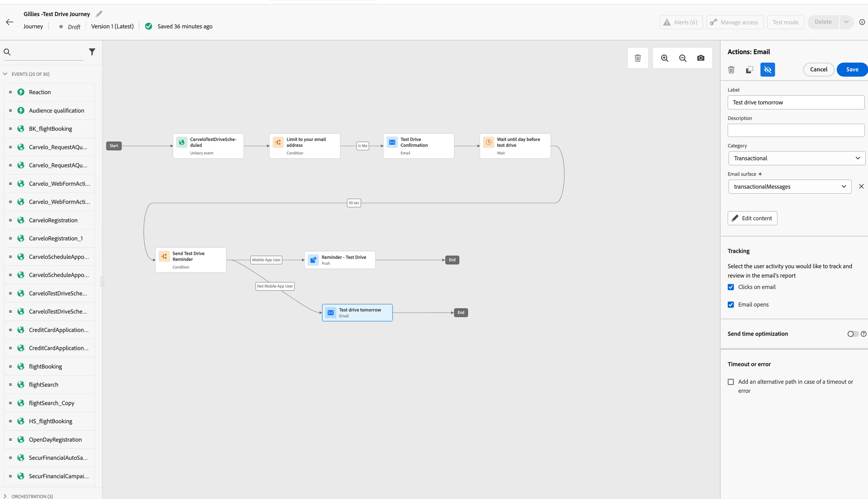
Task: Uncheck Email opens tracking
Action: (x=731, y=305)
